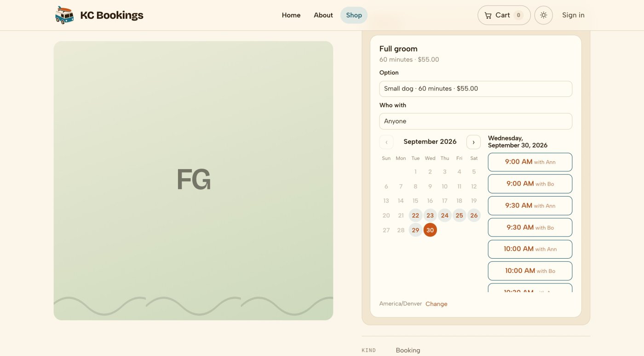
Task: Click the America/Denver timezone text
Action: (401, 304)
